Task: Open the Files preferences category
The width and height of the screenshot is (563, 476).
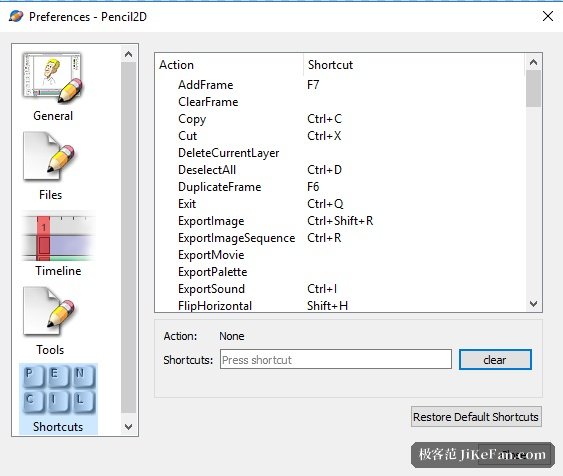Action: click(51, 166)
